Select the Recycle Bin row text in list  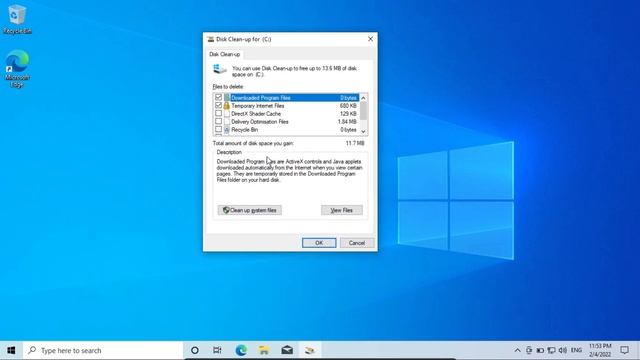pyautogui.click(x=244, y=130)
